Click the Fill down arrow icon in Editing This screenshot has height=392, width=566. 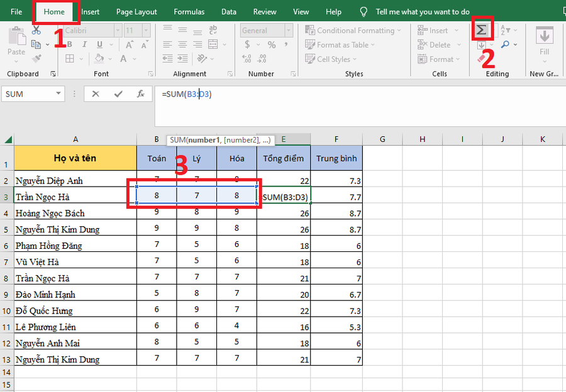click(481, 45)
